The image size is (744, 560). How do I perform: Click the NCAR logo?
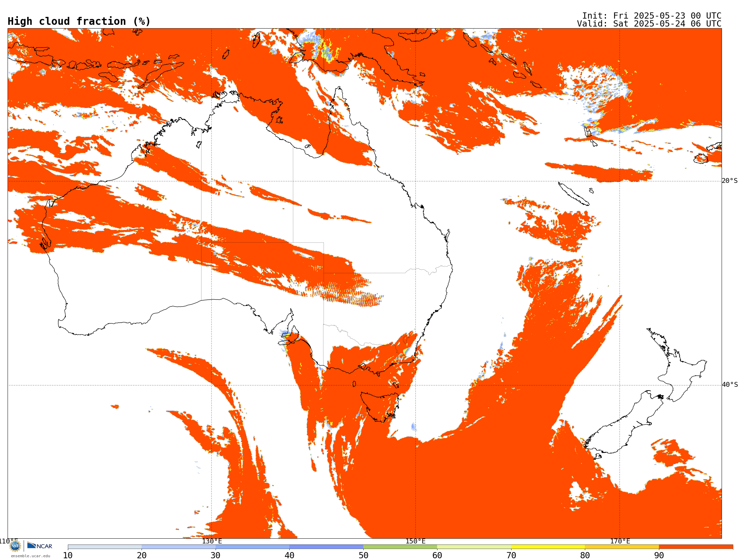[40, 546]
